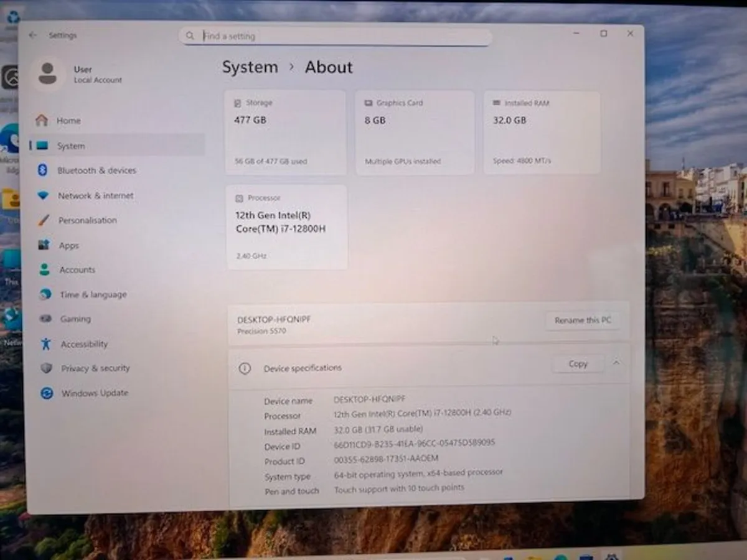Image resolution: width=747 pixels, height=560 pixels.
Task: Open Accessibility via its sidebar icon
Action: point(47,344)
